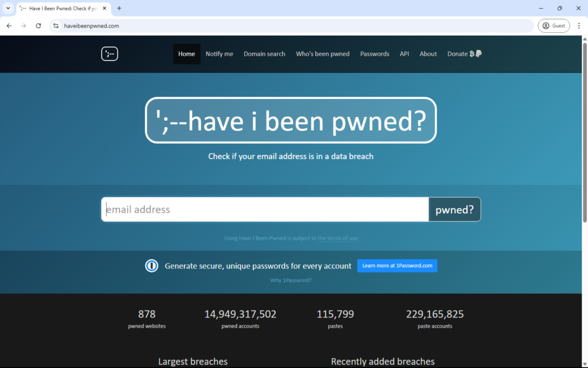
Task: Click the Donate link
Action: point(464,54)
